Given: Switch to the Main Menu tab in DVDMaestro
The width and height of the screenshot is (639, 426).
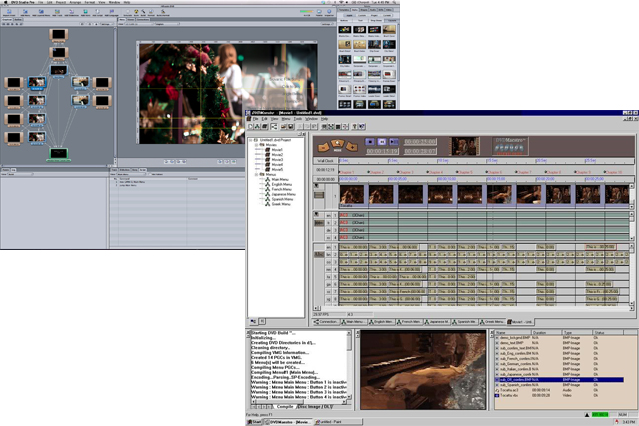Looking at the screenshot, I should point(354,322).
